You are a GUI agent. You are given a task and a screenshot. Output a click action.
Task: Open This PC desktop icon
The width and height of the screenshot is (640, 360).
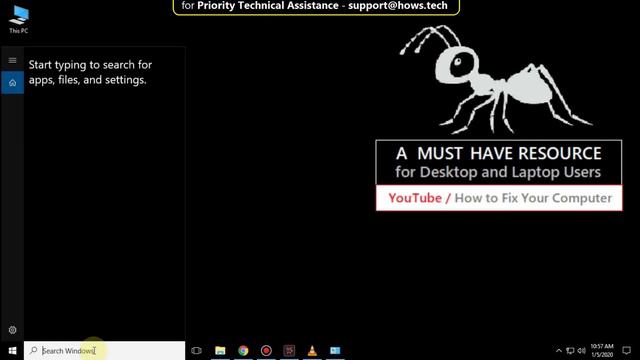[x=19, y=19]
